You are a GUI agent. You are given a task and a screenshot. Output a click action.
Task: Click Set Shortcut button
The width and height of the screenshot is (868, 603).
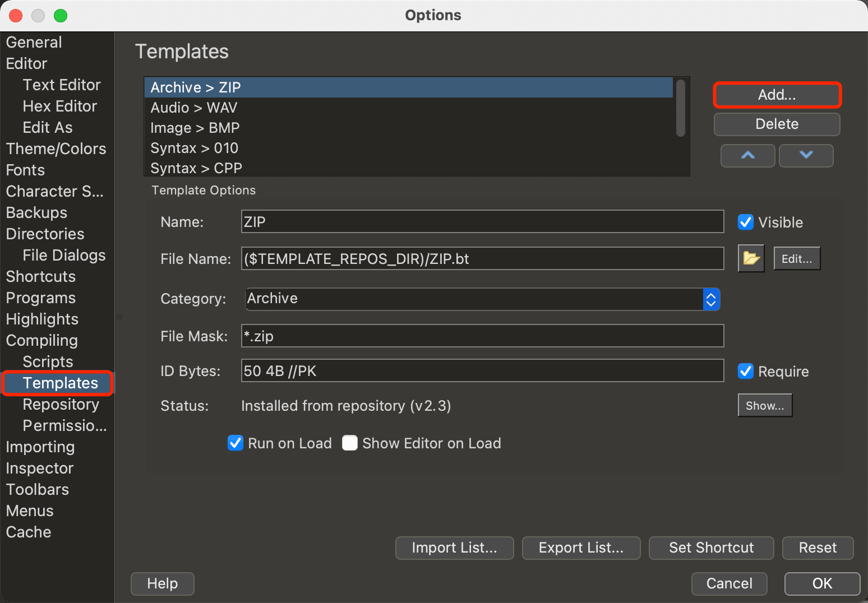(711, 548)
